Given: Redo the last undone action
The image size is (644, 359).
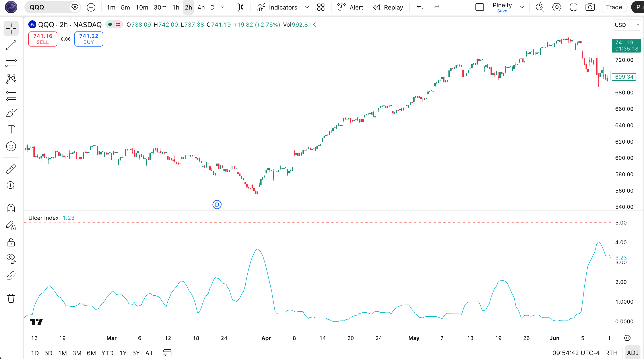Looking at the screenshot, I should [x=436, y=7].
